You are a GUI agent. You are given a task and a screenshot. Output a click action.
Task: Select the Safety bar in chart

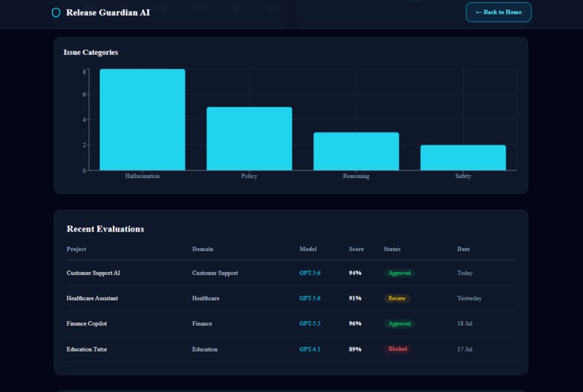[x=463, y=158]
